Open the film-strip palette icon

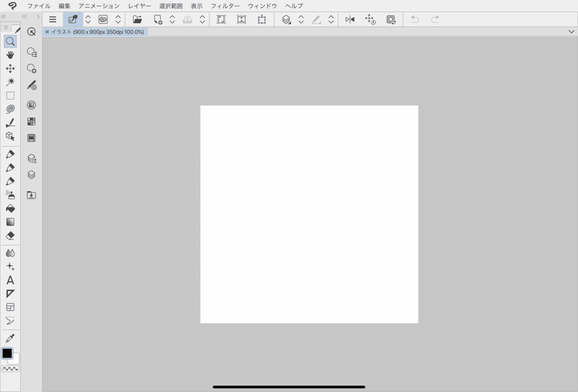[x=31, y=138]
